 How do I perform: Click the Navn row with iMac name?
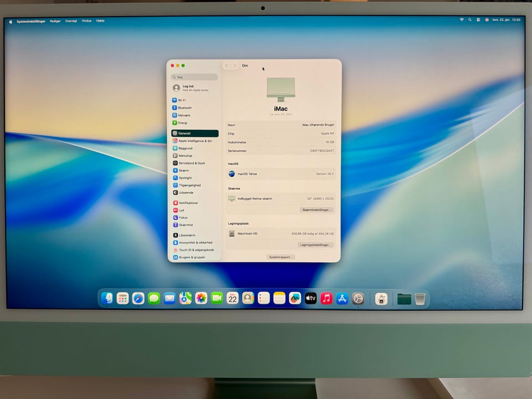(x=281, y=125)
